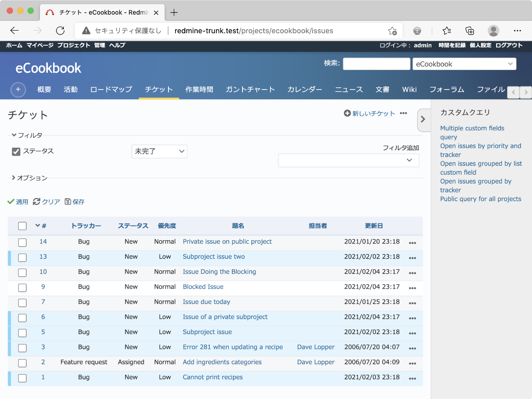Click 保存 to save the query

(x=74, y=202)
